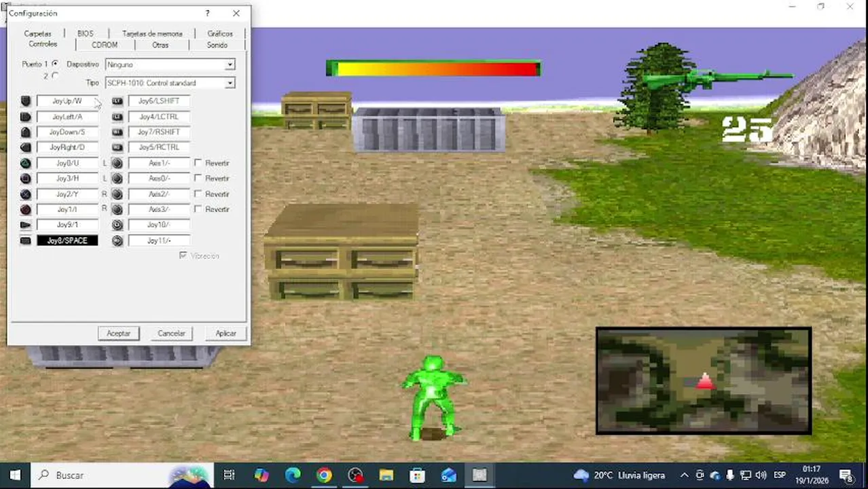
Task: Select Puerto 2 radio button
Action: pyautogui.click(x=55, y=75)
